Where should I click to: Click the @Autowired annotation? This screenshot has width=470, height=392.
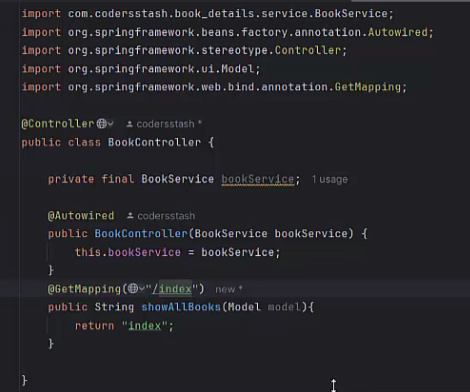pyautogui.click(x=81, y=216)
